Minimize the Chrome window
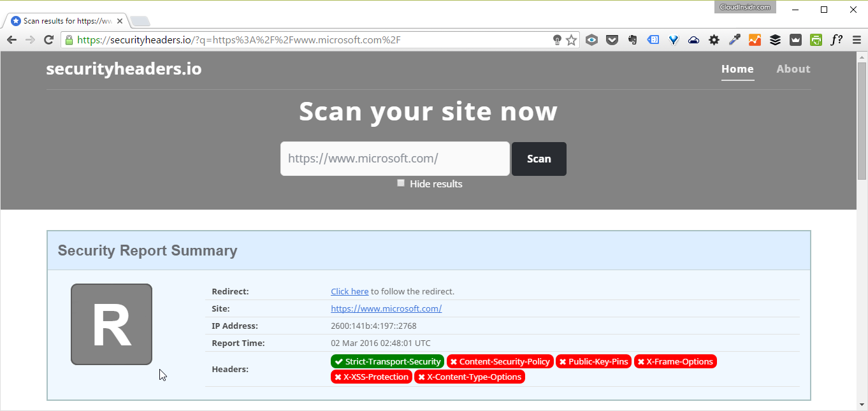This screenshot has width=868, height=411. 795,10
